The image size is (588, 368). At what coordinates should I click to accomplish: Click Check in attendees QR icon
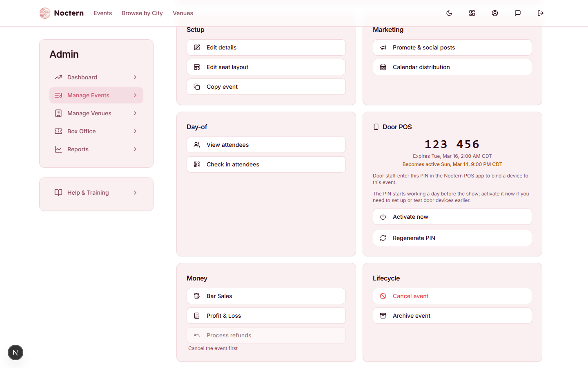point(197,164)
